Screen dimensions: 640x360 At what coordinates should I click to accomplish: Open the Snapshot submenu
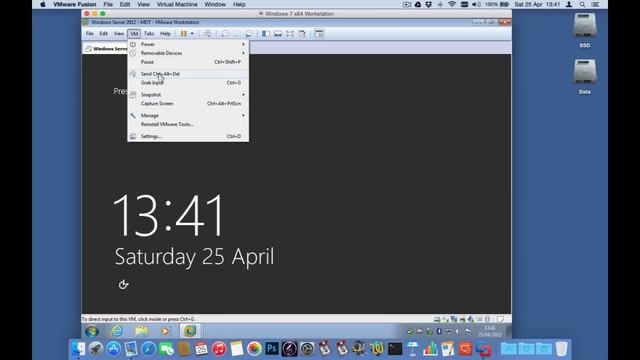click(x=188, y=95)
